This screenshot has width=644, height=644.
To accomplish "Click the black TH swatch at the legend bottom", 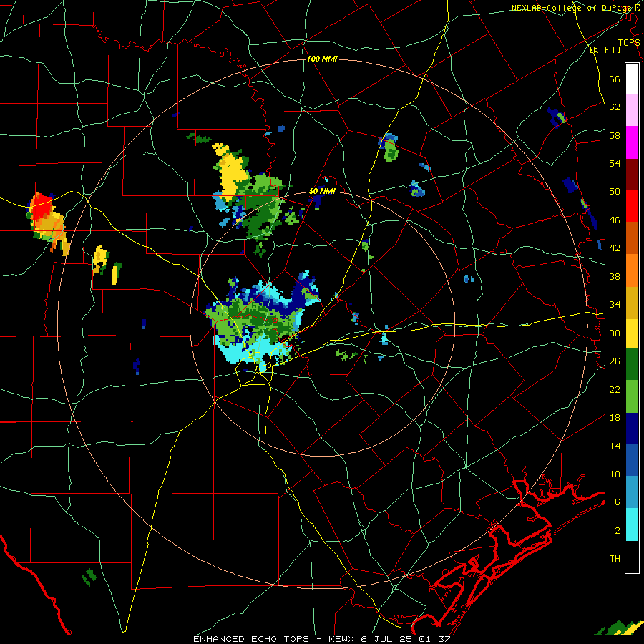I will click(632, 557).
